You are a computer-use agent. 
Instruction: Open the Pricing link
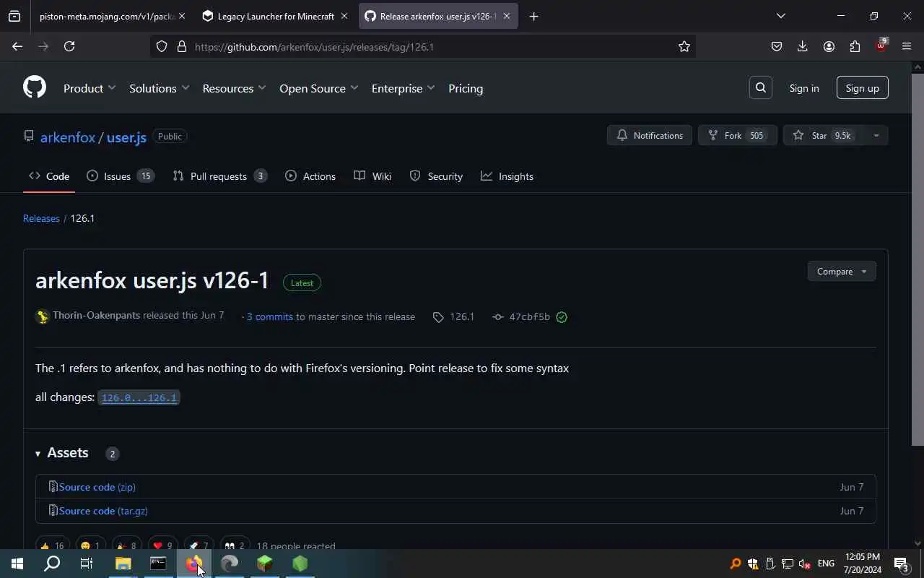(466, 88)
